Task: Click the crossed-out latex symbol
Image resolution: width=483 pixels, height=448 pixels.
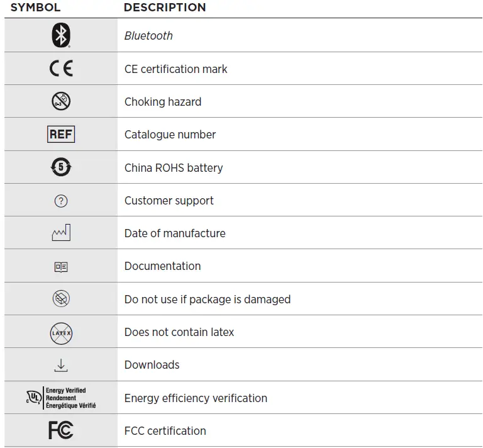Action: point(61,332)
